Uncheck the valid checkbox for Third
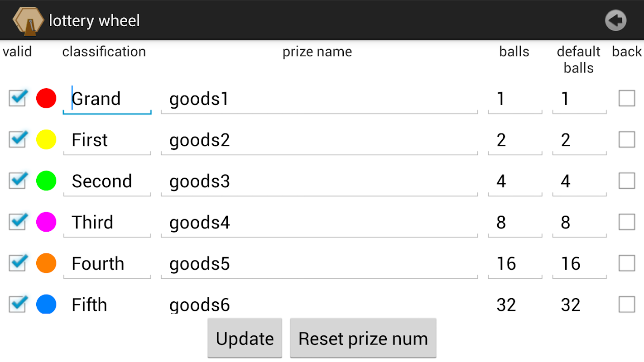The width and height of the screenshot is (644, 362). tap(18, 221)
